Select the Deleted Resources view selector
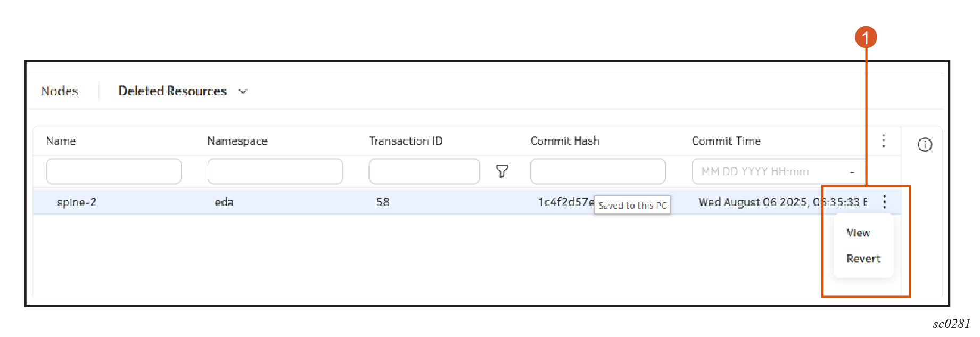The width and height of the screenshot is (980, 337). click(x=183, y=91)
